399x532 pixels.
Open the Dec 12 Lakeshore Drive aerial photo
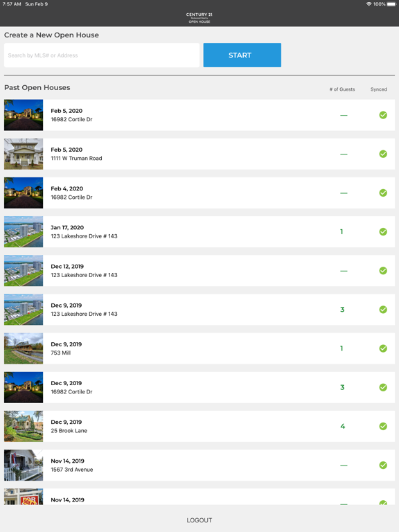[x=24, y=271]
